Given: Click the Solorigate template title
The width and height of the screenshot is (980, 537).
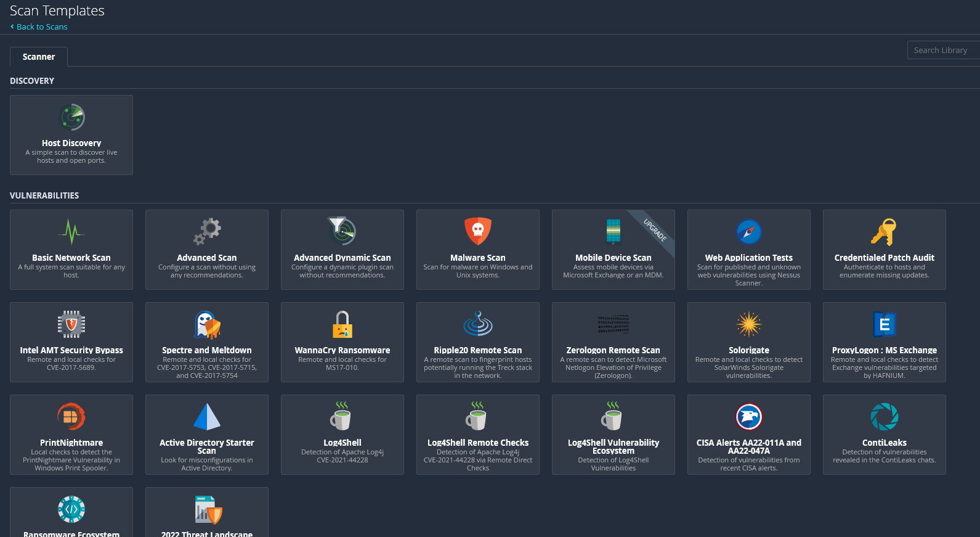Looking at the screenshot, I should pos(749,350).
